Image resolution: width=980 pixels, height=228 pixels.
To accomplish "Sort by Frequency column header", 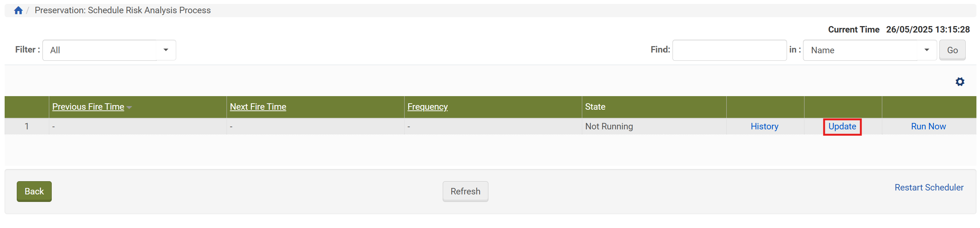I will point(427,107).
